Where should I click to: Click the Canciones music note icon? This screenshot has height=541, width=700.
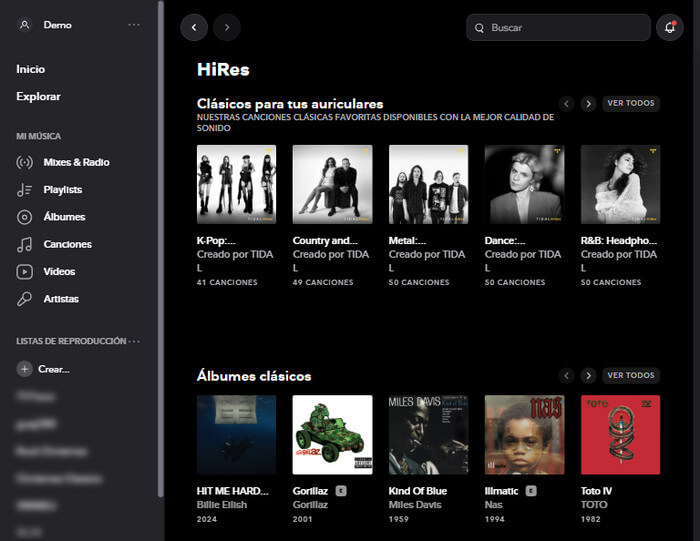coord(25,244)
